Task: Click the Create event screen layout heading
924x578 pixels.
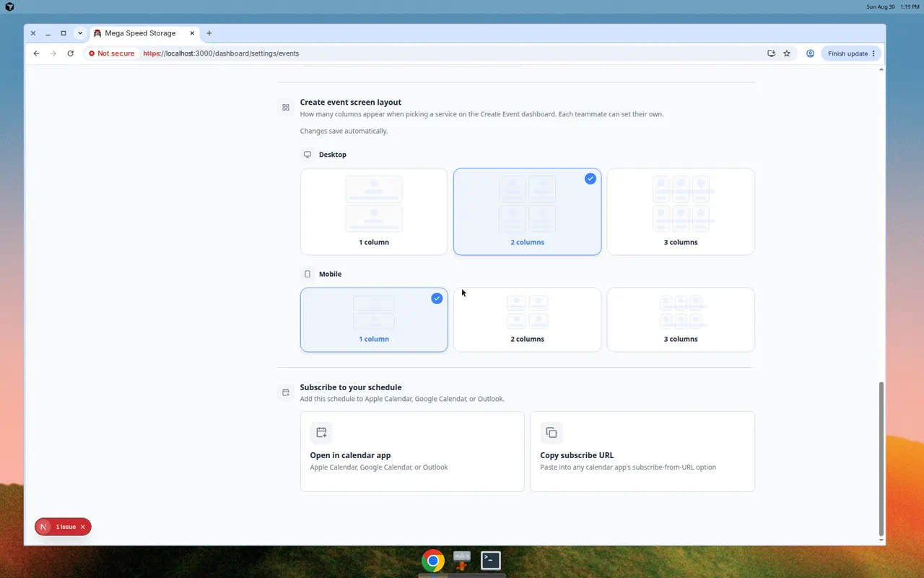Action: coord(351,103)
